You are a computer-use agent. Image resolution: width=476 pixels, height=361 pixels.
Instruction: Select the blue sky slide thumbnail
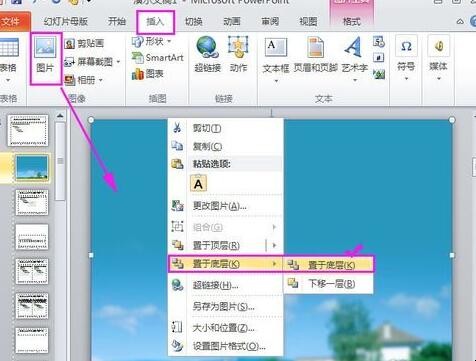[x=32, y=168]
